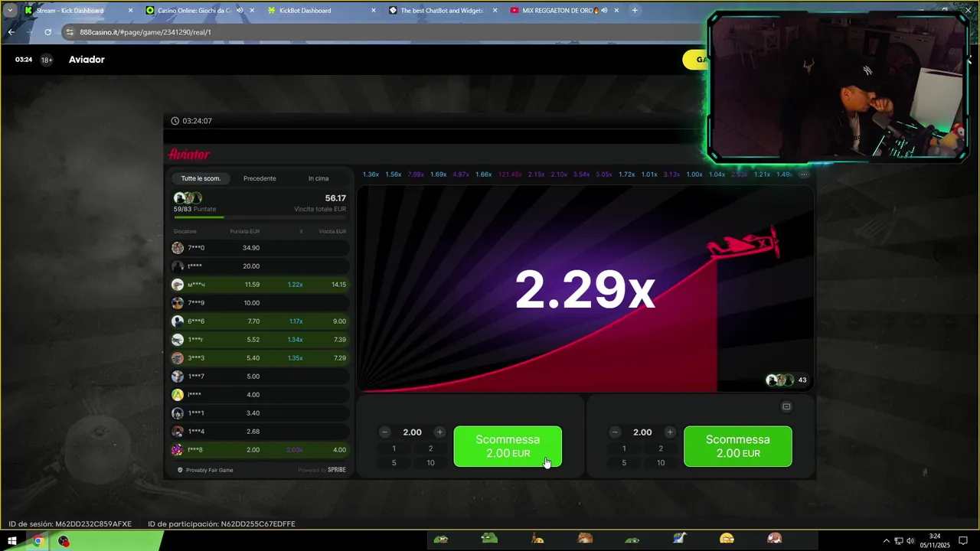980x551 pixels.
Task: Choose quick amount 5 in right bet panel
Action: click(624, 463)
